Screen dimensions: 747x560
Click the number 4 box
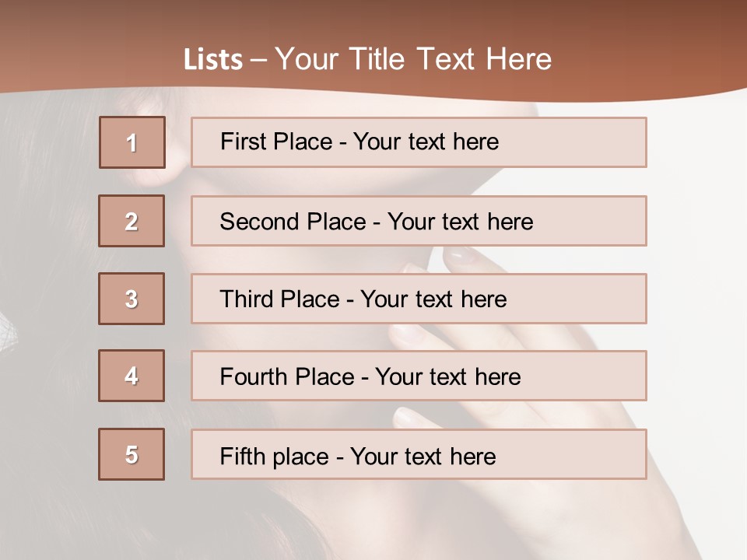tap(132, 376)
